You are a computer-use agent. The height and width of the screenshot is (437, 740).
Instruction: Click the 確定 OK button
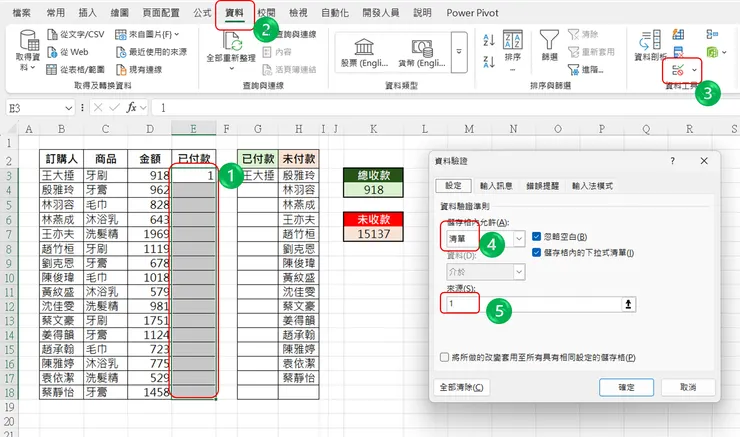626,387
